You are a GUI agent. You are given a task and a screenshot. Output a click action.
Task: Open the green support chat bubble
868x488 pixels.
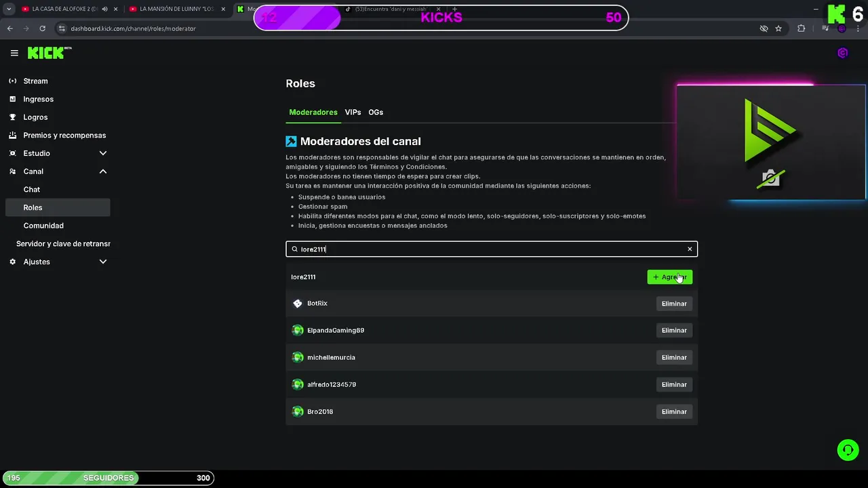click(848, 450)
